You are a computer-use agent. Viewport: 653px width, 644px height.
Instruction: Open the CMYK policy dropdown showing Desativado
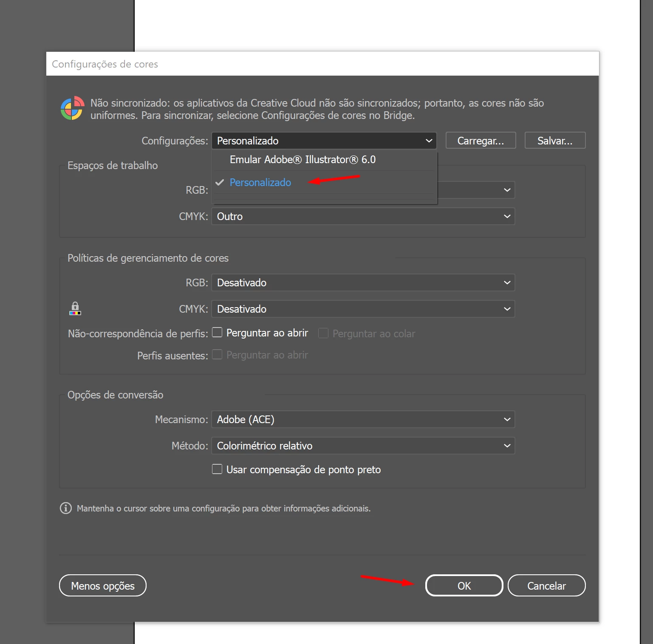[x=363, y=309]
